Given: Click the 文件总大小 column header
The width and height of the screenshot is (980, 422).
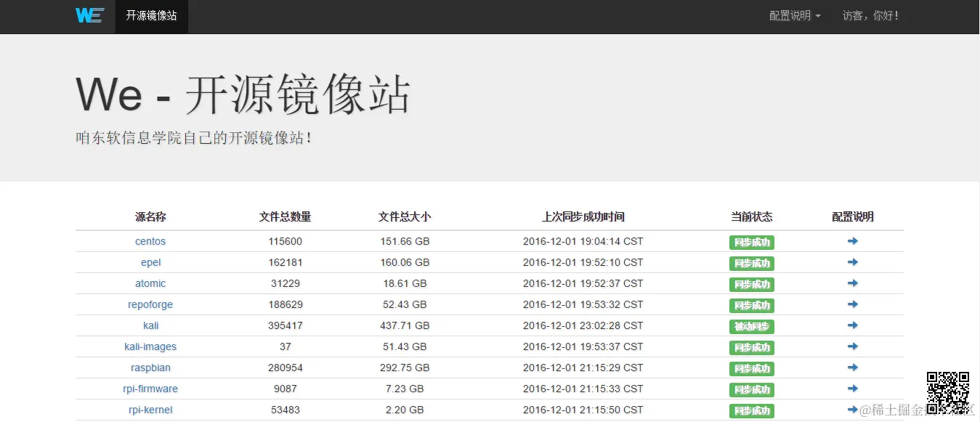Looking at the screenshot, I should tap(405, 216).
